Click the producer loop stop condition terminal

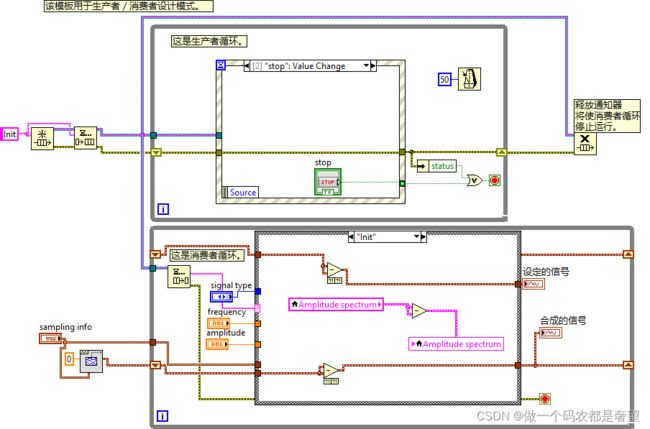coord(494,180)
